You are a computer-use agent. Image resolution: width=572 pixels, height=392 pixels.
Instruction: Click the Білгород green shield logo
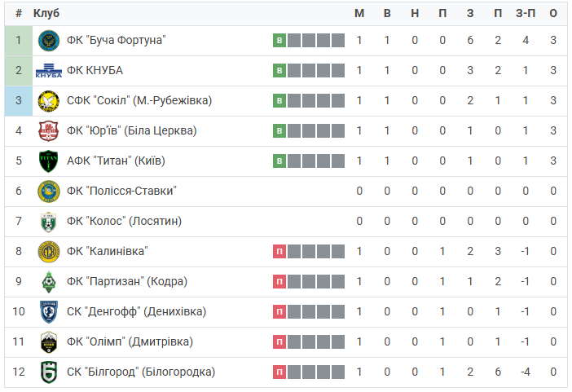[x=49, y=372]
